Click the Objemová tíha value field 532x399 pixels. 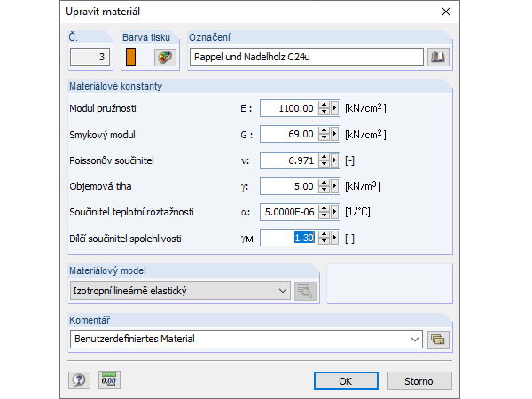coord(289,186)
